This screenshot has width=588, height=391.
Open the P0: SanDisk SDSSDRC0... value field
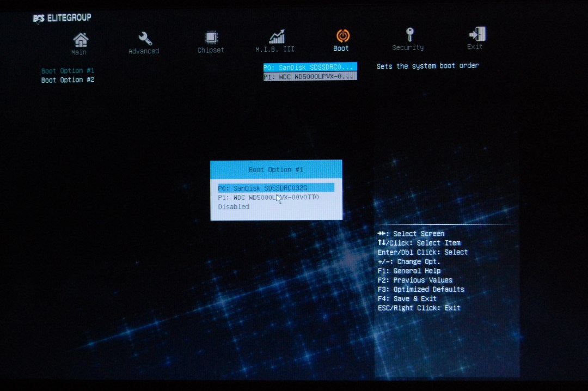point(310,67)
